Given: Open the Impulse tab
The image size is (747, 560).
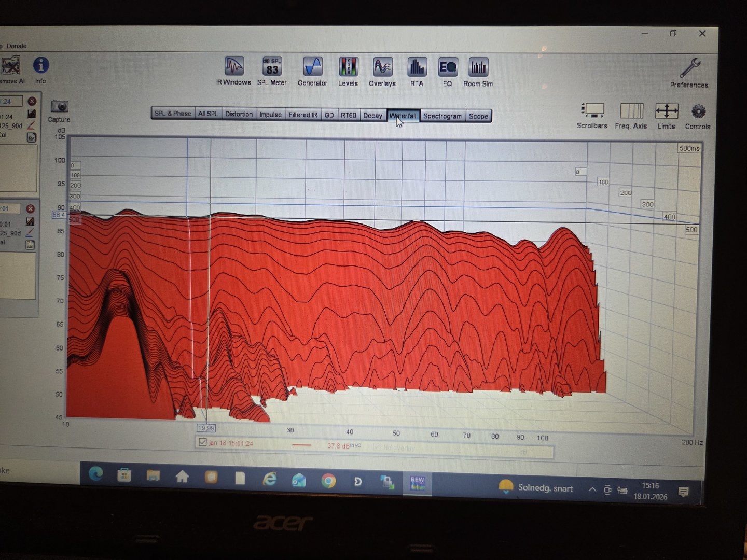Looking at the screenshot, I should coord(270,115).
